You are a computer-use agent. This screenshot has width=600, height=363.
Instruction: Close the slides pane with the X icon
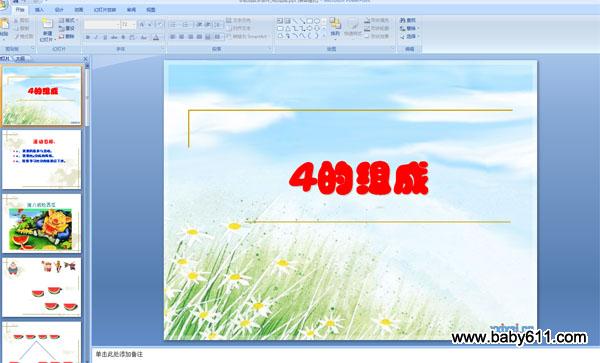click(x=85, y=59)
